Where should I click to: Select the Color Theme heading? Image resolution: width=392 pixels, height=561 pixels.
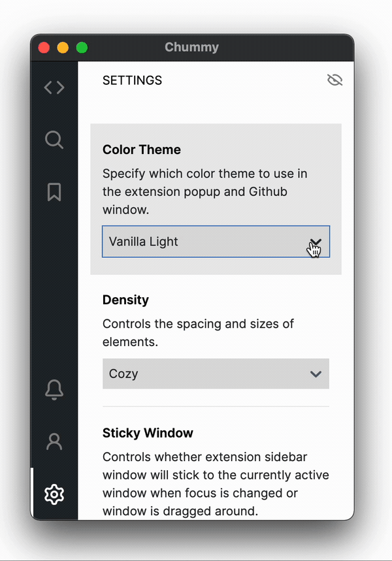(142, 150)
